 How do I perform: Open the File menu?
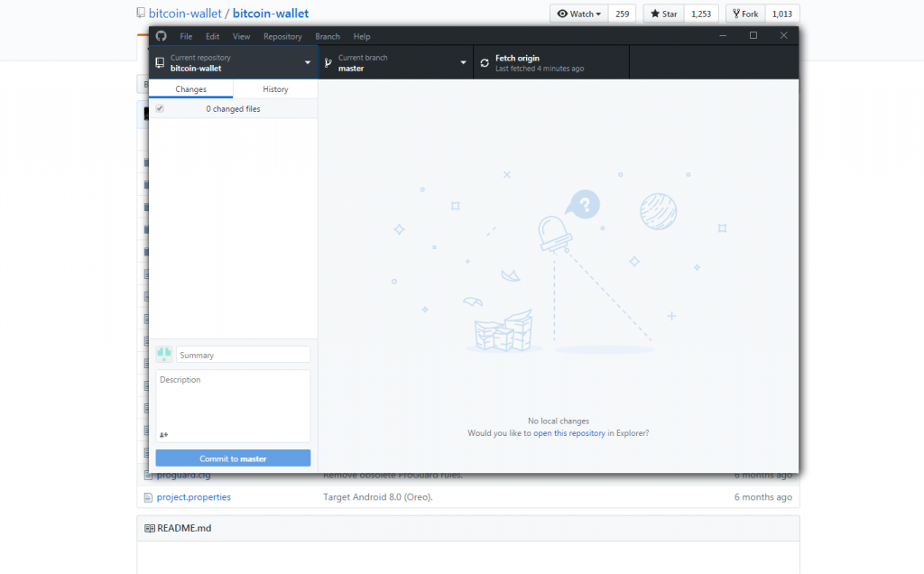point(186,36)
